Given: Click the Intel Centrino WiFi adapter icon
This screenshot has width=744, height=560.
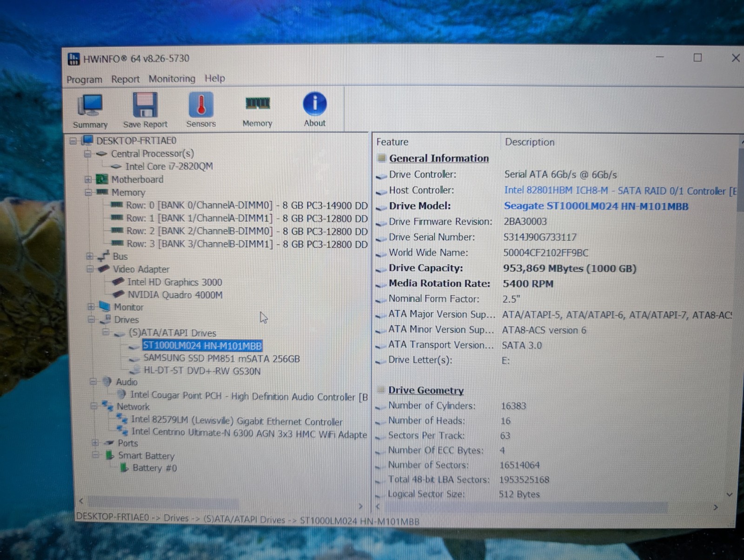Looking at the screenshot, I should [123, 431].
